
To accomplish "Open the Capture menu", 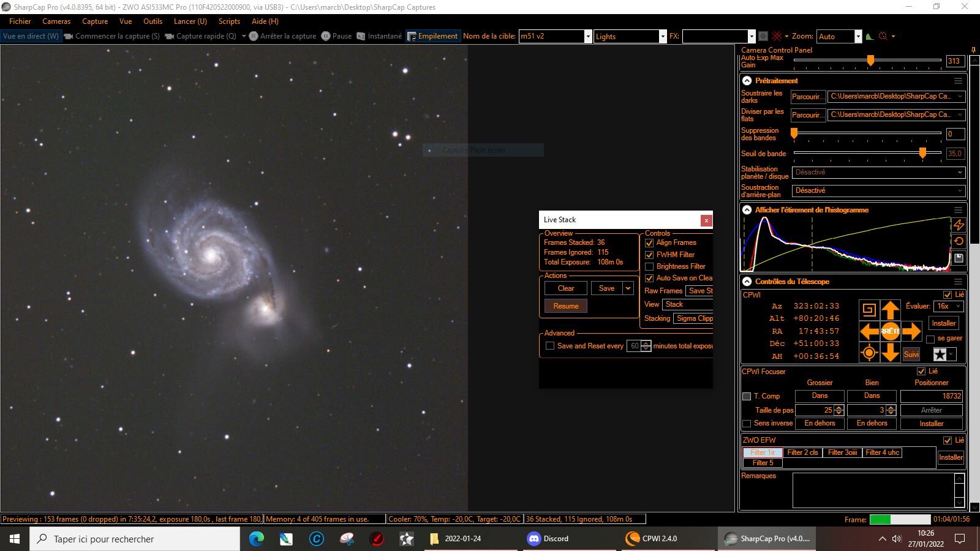I will click(x=95, y=21).
